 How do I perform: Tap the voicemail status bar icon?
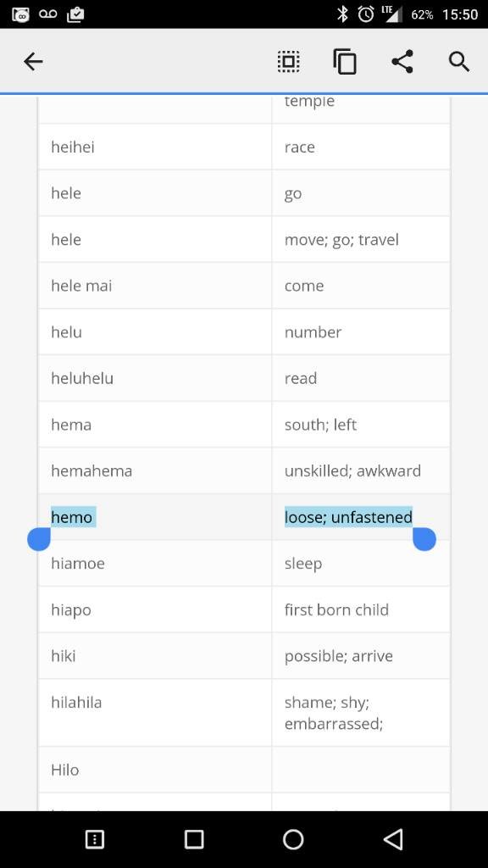48,14
